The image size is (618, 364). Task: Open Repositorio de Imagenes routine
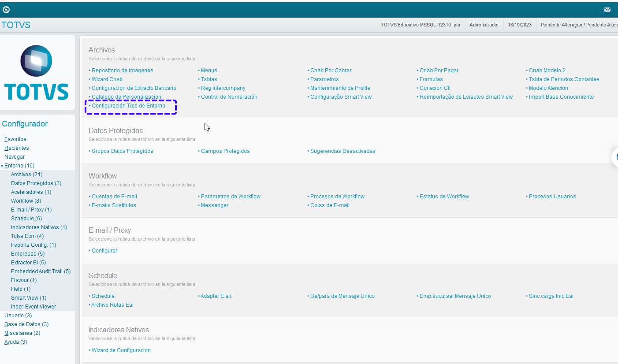coord(123,71)
